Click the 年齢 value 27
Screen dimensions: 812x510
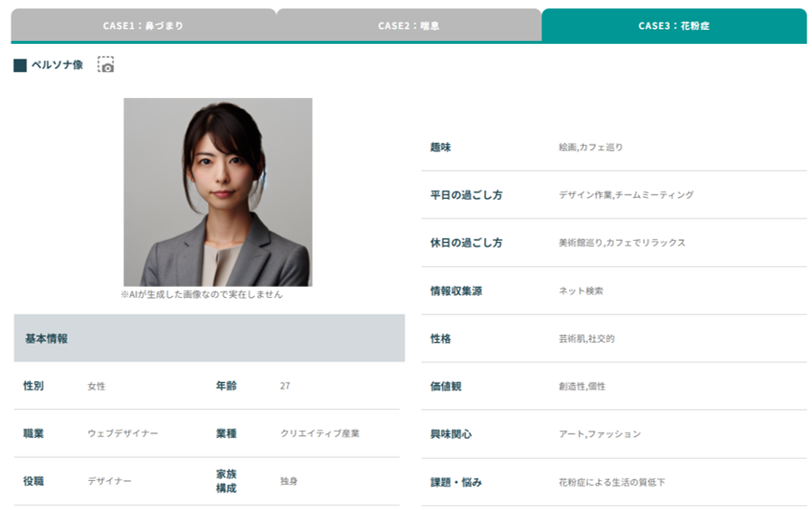(x=285, y=386)
